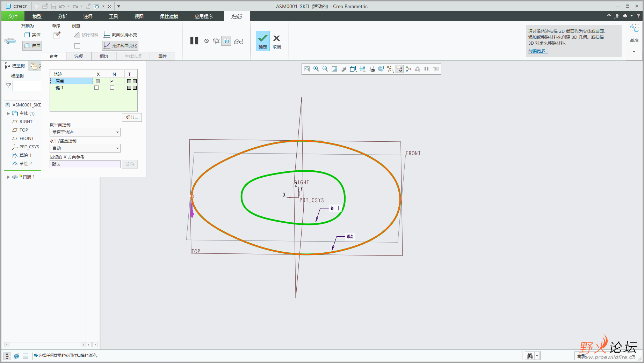Click the 细节... details button
Image resolution: width=644 pixels, height=363 pixels.
[x=132, y=117]
